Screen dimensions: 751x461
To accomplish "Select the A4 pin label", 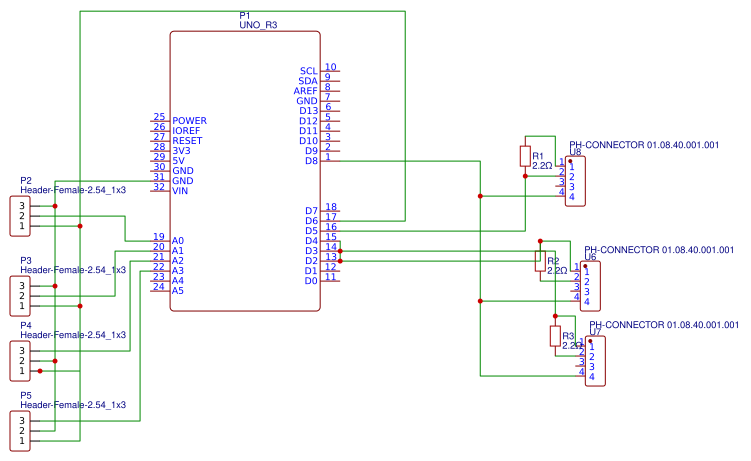I will pos(178,281).
